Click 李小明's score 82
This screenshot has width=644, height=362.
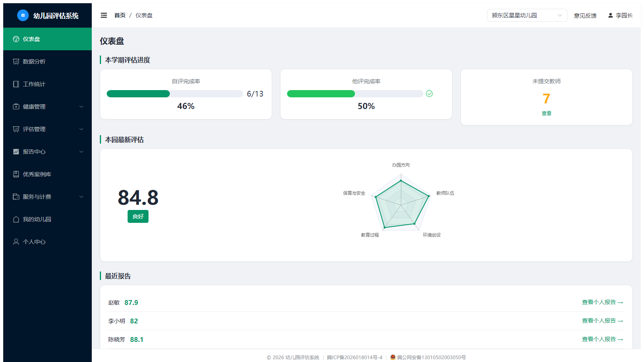[134, 321]
